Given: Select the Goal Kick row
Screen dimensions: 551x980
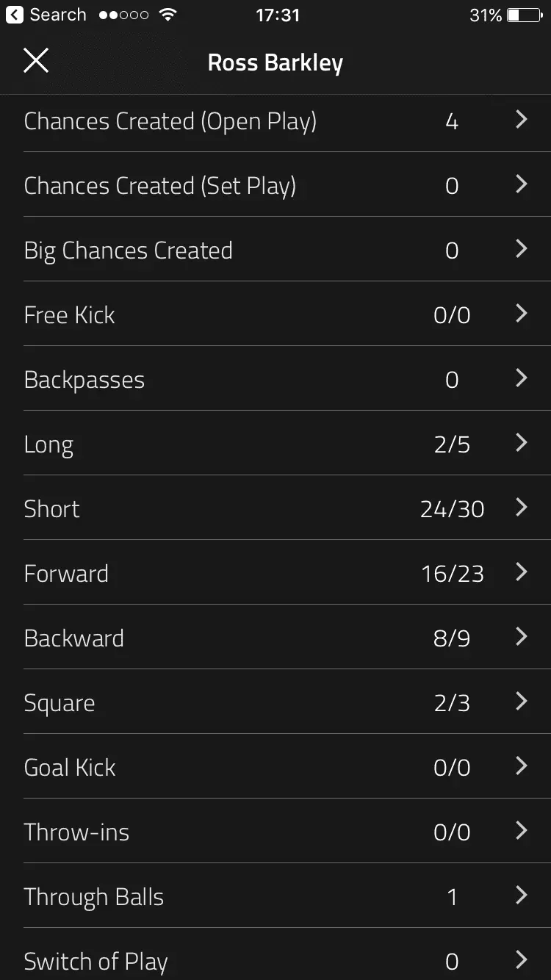Looking at the screenshot, I should tap(275, 767).
